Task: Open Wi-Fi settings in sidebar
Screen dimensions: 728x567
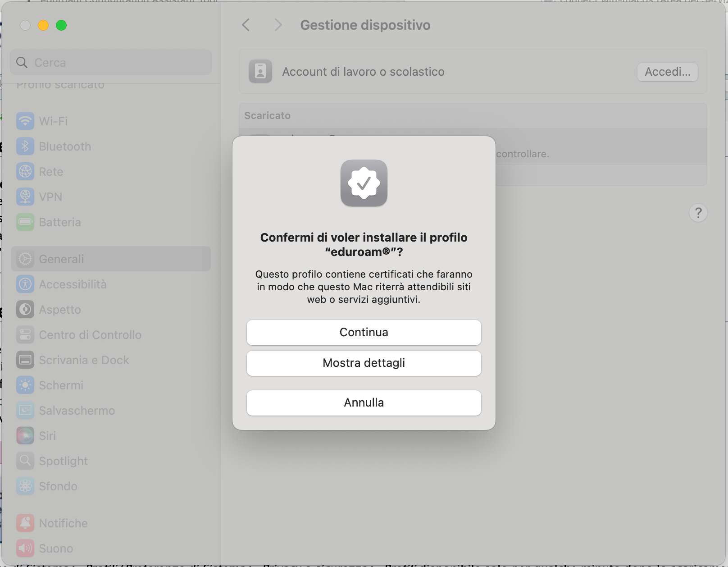Action: (x=53, y=121)
